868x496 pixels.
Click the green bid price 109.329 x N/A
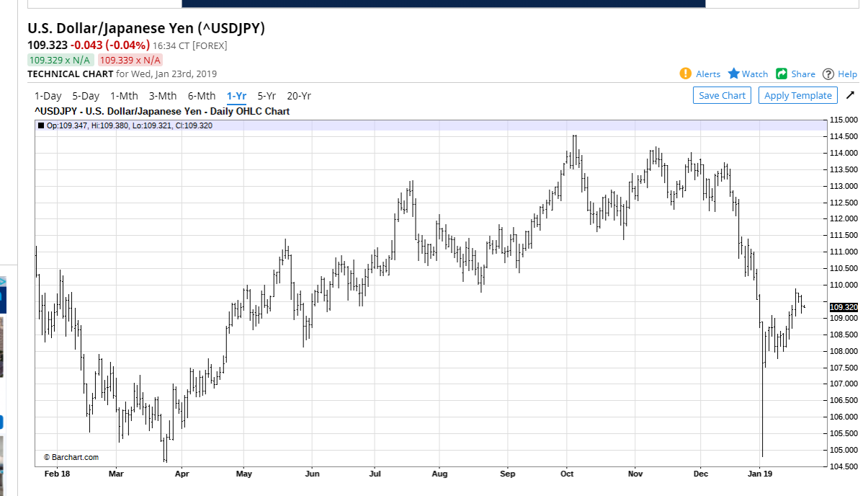(x=61, y=60)
